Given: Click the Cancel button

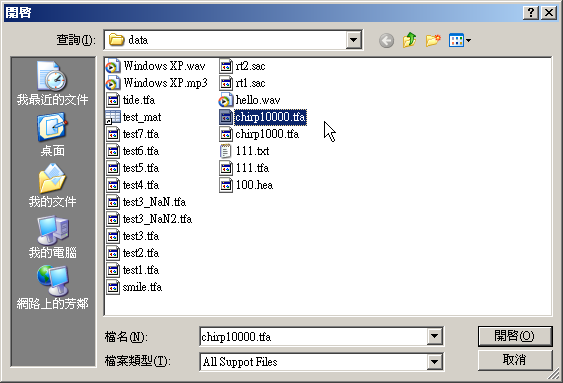Looking at the screenshot, I should point(515,360).
